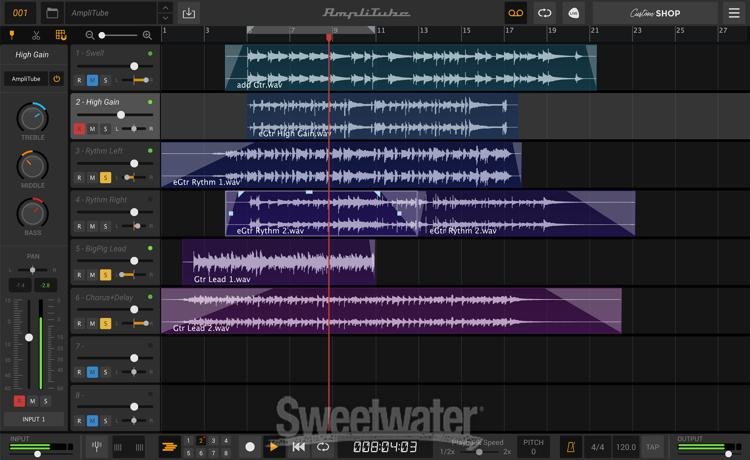Open the 4/4 time signature field
The width and height of the screenshot is (750, 460).
coord(597,447)
